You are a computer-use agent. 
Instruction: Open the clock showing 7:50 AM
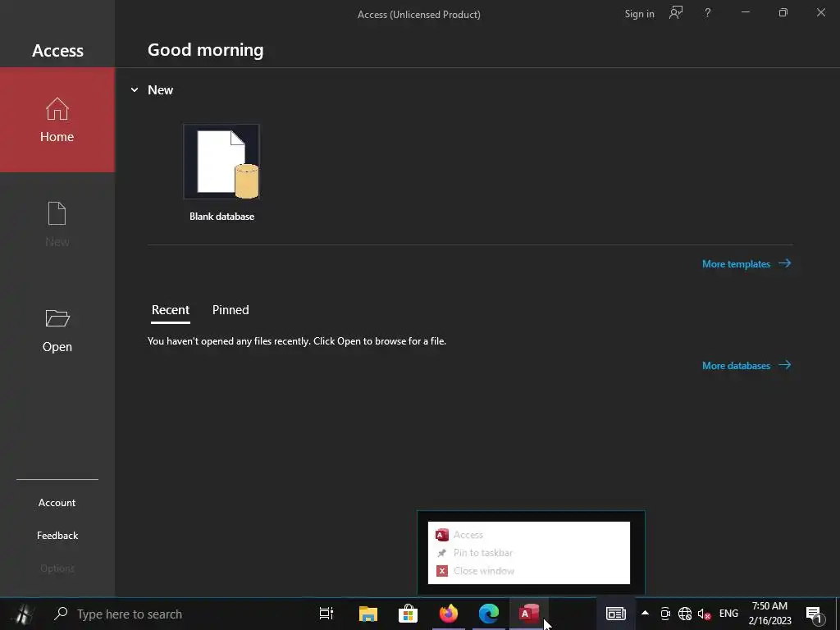[769, 614]
